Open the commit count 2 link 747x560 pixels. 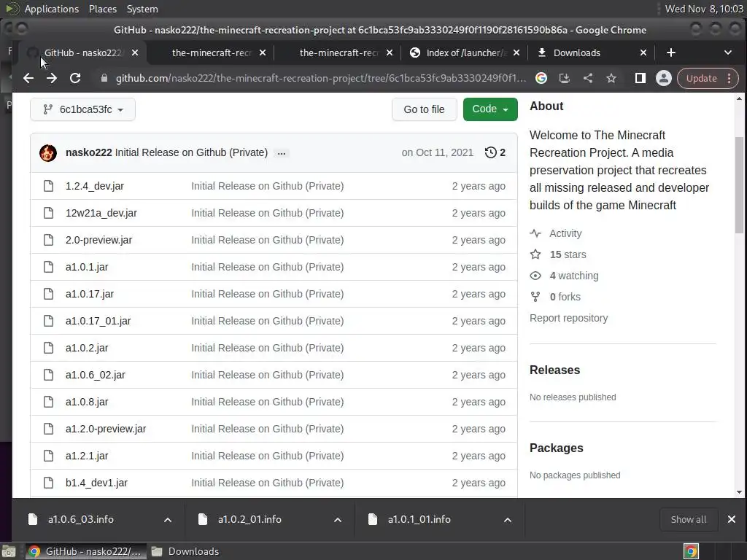[x=502, y=152]
